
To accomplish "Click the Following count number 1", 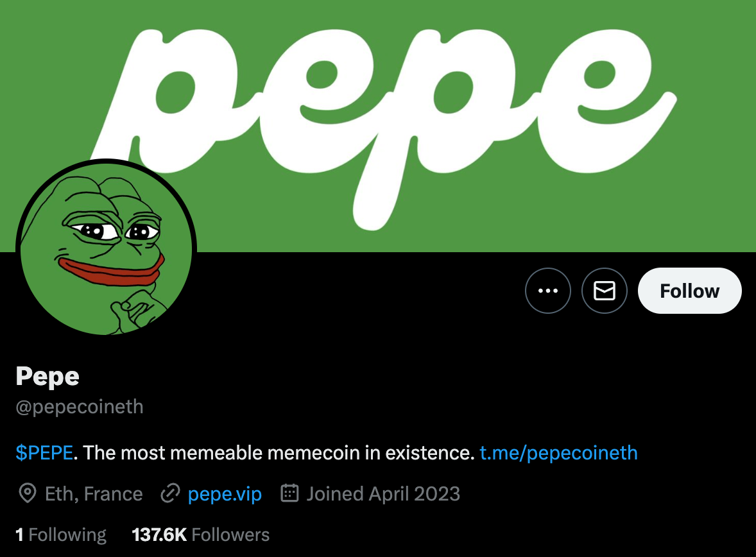I will (x=19, y=535).
